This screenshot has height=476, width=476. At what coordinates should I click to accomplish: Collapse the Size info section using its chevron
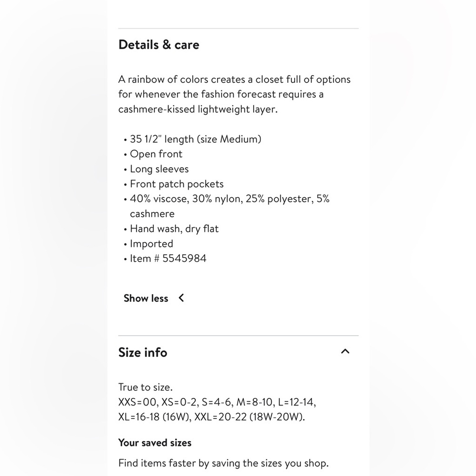click(345, 352)
